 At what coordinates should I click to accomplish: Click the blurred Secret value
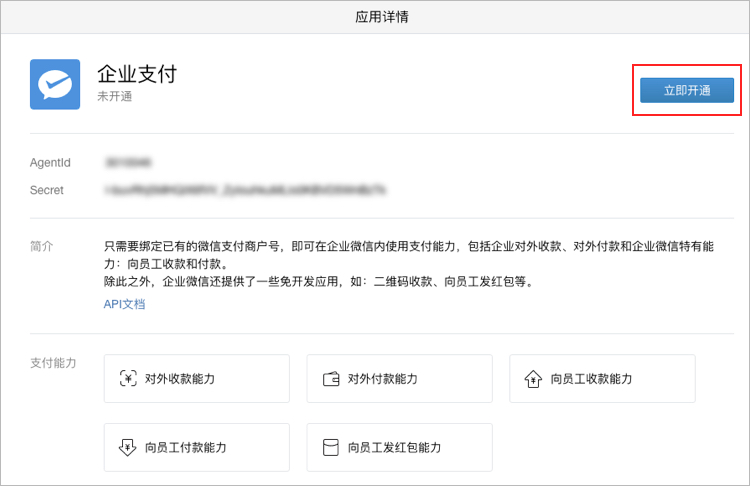(244, 190)
